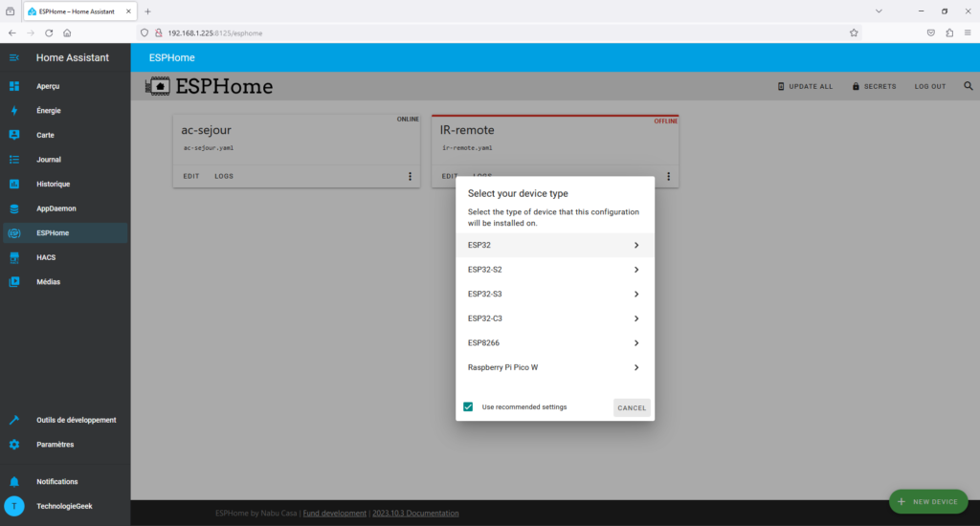List all tabs with the chevron dropdown
980x526 pixels.
click(x=879, y=11)
